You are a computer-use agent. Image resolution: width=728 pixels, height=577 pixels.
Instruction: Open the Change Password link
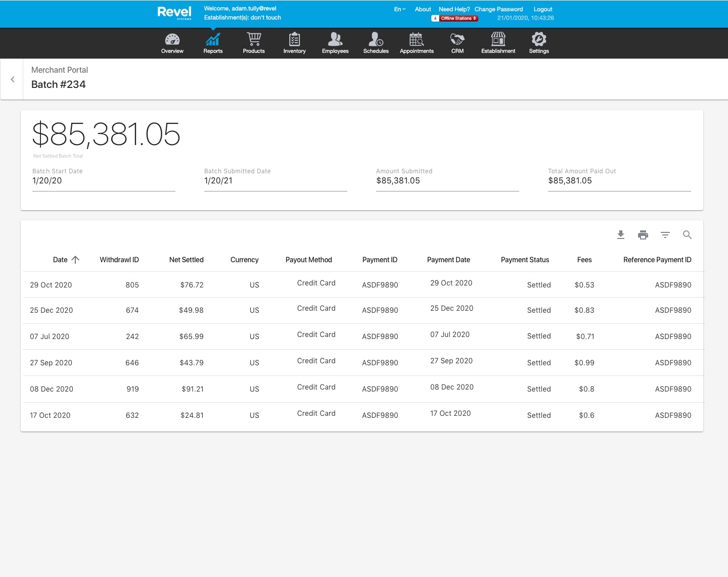pyautogui.click(x=498, y=9)
